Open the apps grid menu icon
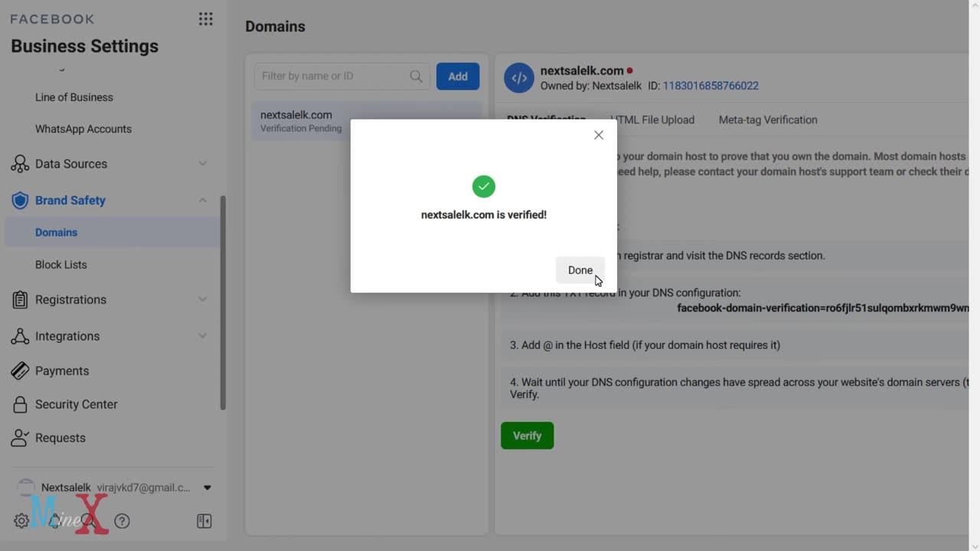Viewport: 980px width, 551px height. click(x=205, y=19)
